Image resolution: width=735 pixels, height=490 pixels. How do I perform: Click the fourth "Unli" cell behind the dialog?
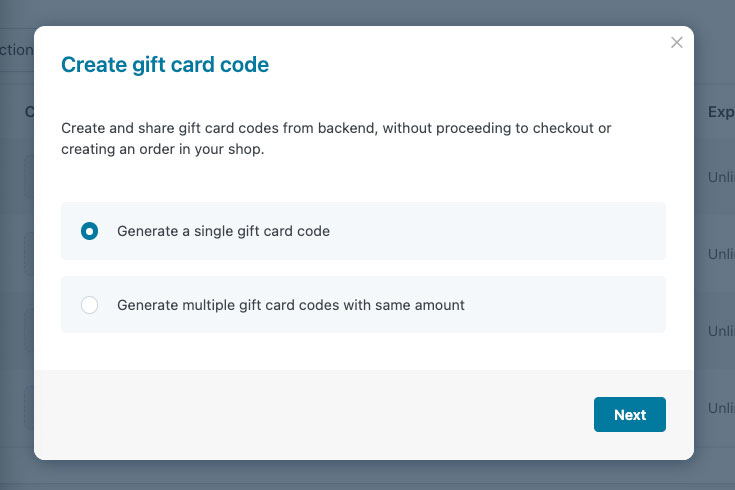721,407
